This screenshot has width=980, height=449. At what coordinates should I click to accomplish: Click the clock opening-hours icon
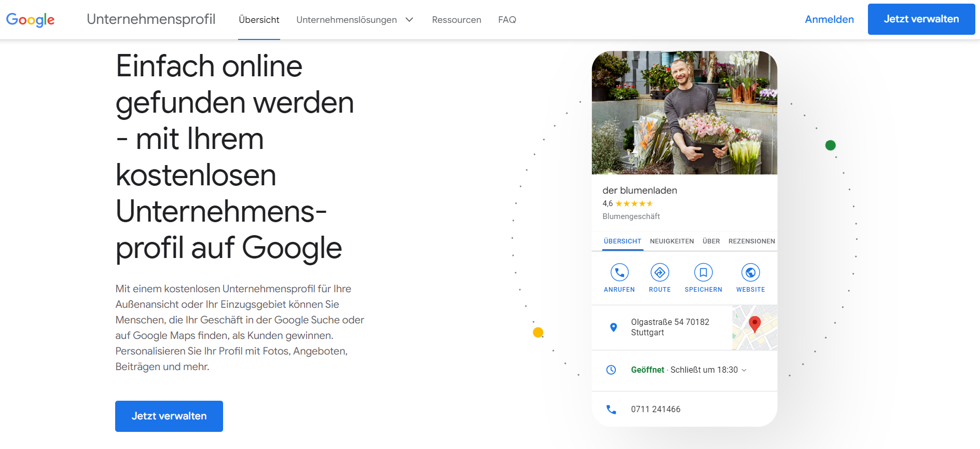click(x=611, y=370)
